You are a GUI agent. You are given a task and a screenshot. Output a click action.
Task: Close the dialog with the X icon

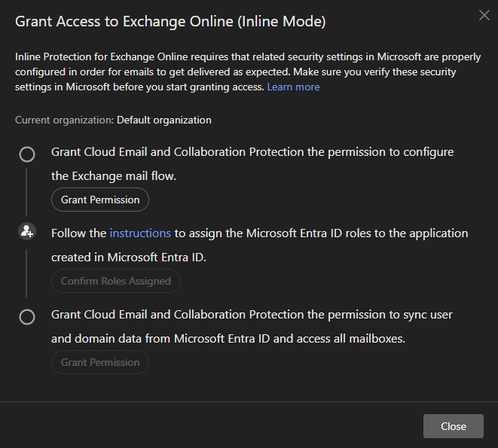click(484, 15)
